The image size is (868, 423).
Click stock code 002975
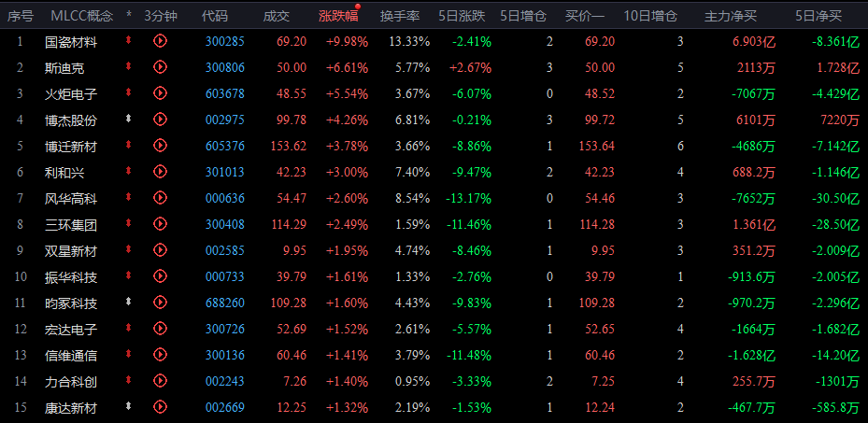225,120
